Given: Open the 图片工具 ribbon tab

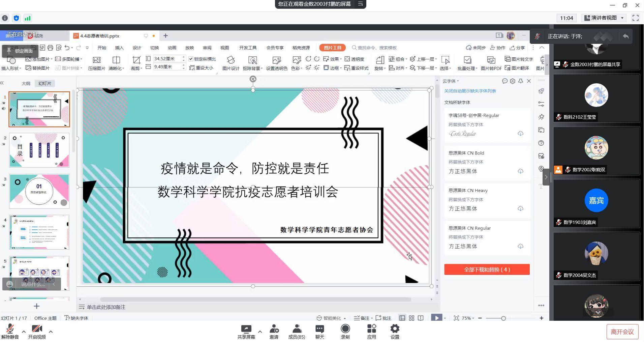Looking at the screenshot, I should coord(332,48).
